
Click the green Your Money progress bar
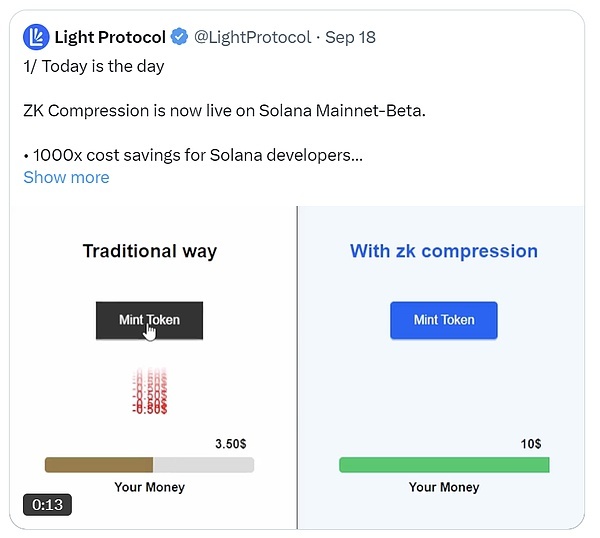point(444,465)
